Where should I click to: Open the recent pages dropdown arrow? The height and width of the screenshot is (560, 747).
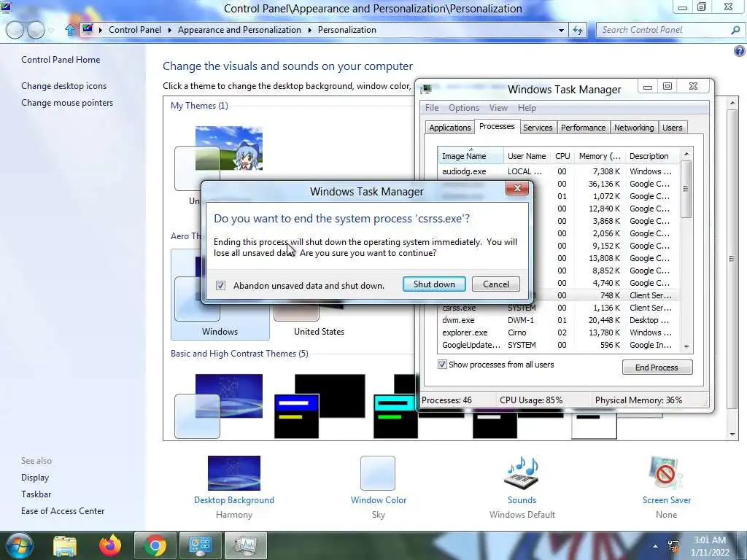click(x=51, y=30)
